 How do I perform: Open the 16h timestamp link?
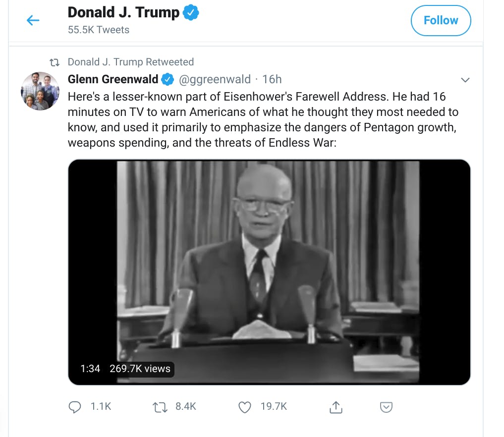point(272,79)
